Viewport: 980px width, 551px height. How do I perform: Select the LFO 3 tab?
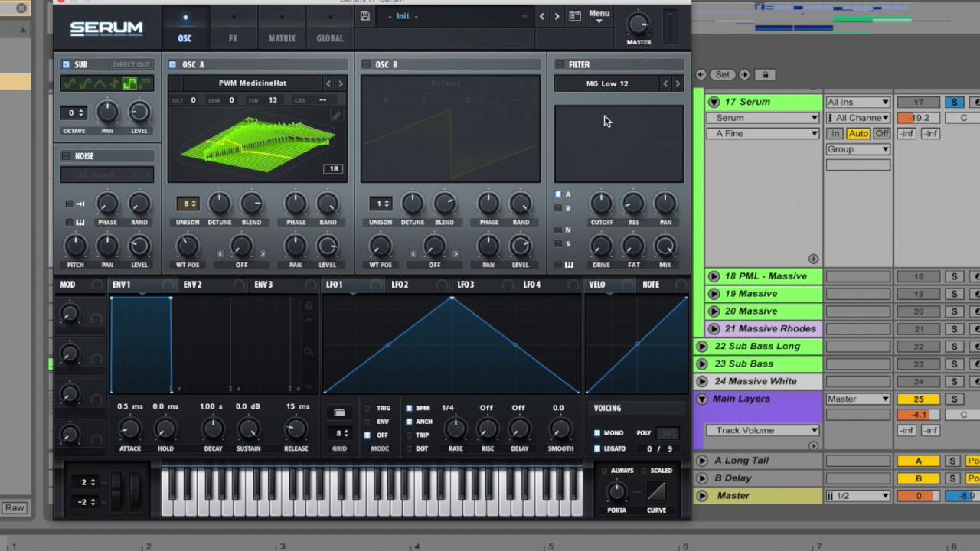pyautogui.click(x=465, y=285)
